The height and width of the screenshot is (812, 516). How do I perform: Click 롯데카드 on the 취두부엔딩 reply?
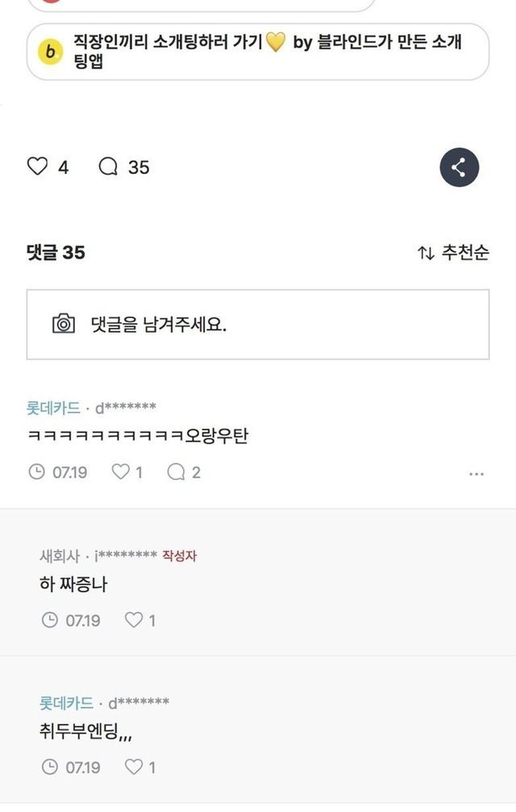66,702
